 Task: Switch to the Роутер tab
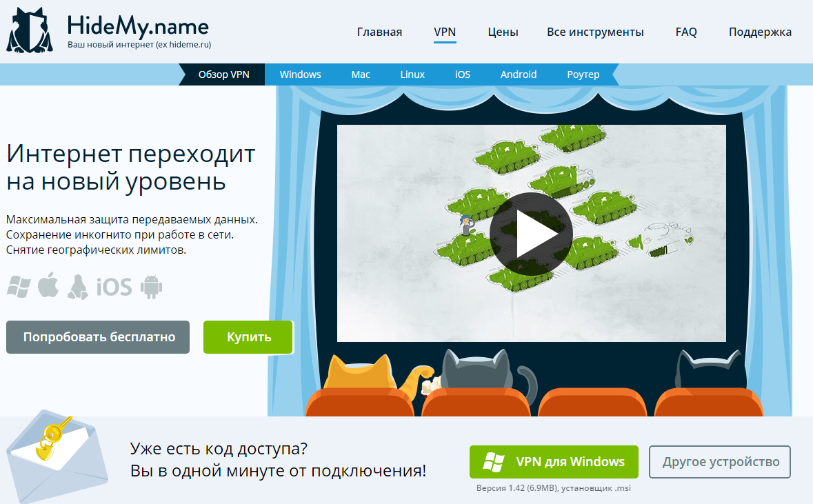point(583,74)
